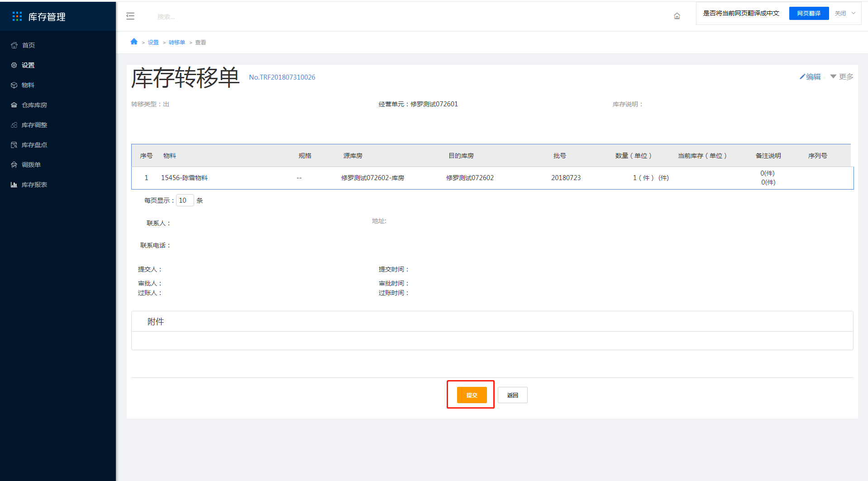Image resolution: width=868 pixels, height=481 pixels.
Task: Go to 设置 in breadcrumb
Action: click(x=153, y=42)
